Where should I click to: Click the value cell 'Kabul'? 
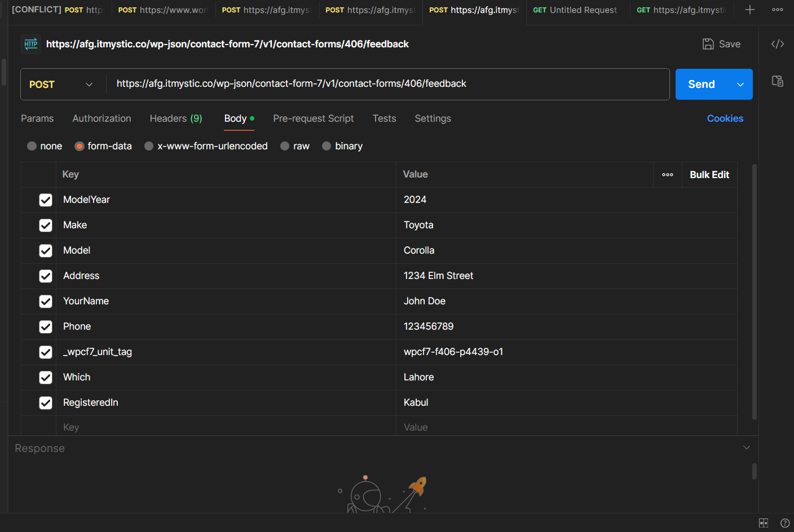(x=567, y=403)
